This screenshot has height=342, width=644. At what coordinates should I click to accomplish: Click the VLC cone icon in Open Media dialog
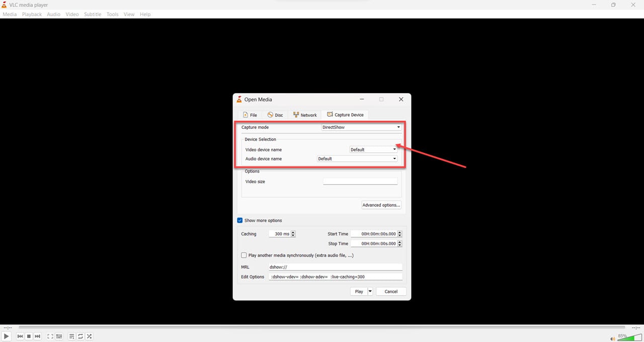239,99
